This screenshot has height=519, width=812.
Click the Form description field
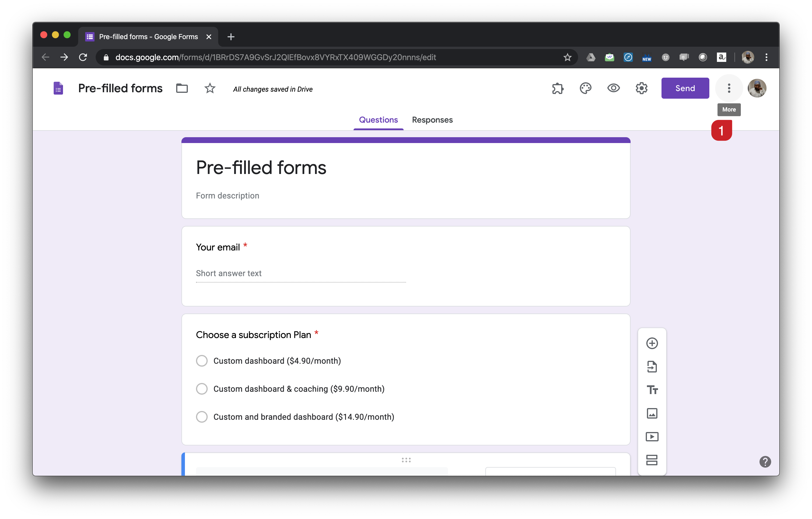[228, 196]
